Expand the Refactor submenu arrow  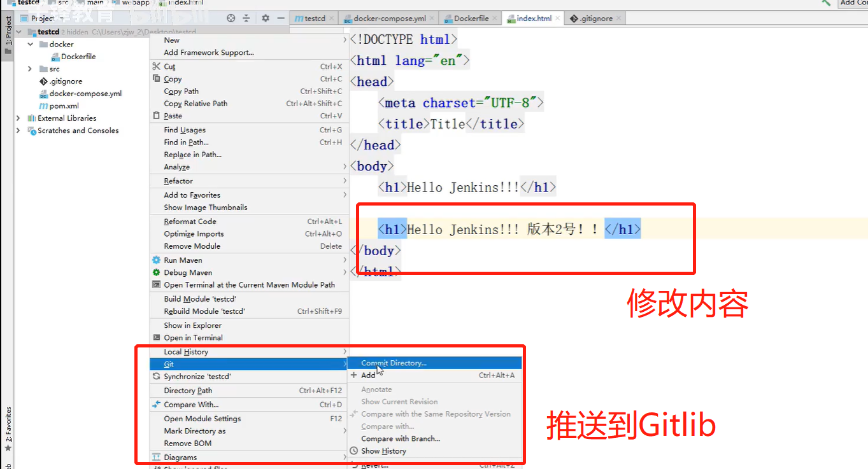pyautogui.click(x=345, y=181)
